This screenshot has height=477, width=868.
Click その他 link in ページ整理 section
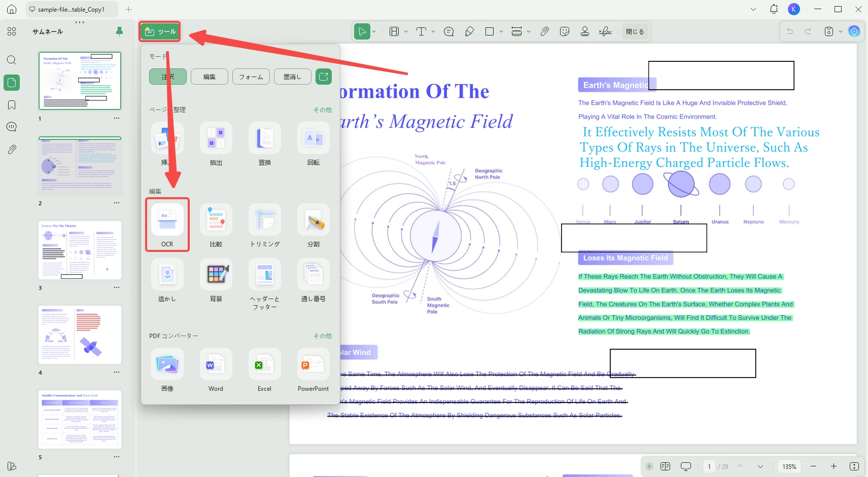[323, 110]
